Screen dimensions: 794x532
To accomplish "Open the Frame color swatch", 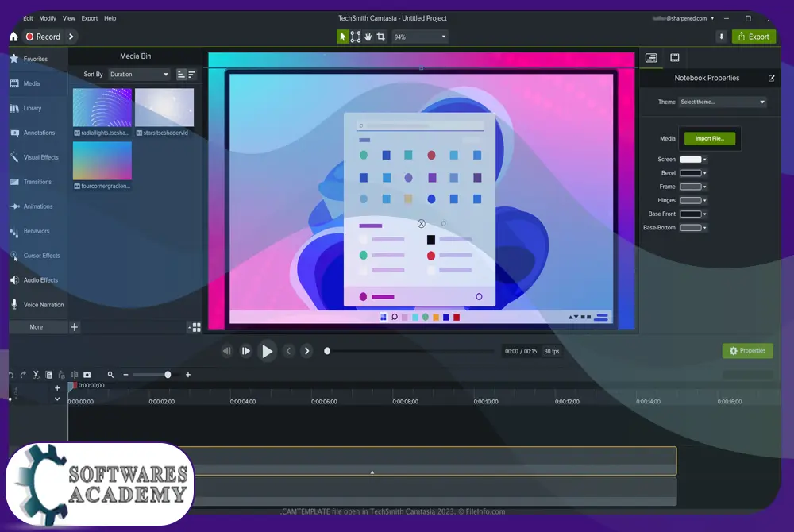I will (691, 187).
